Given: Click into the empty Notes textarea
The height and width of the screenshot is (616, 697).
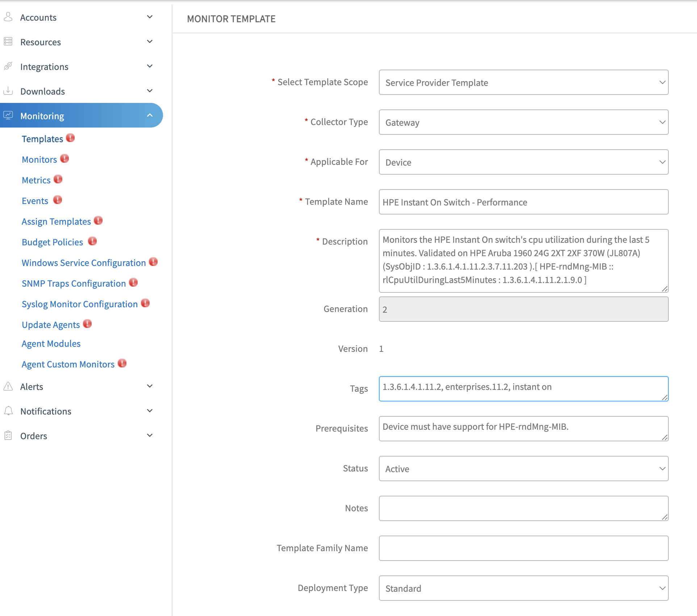Looking at the screenshot, I should (523, 508).
